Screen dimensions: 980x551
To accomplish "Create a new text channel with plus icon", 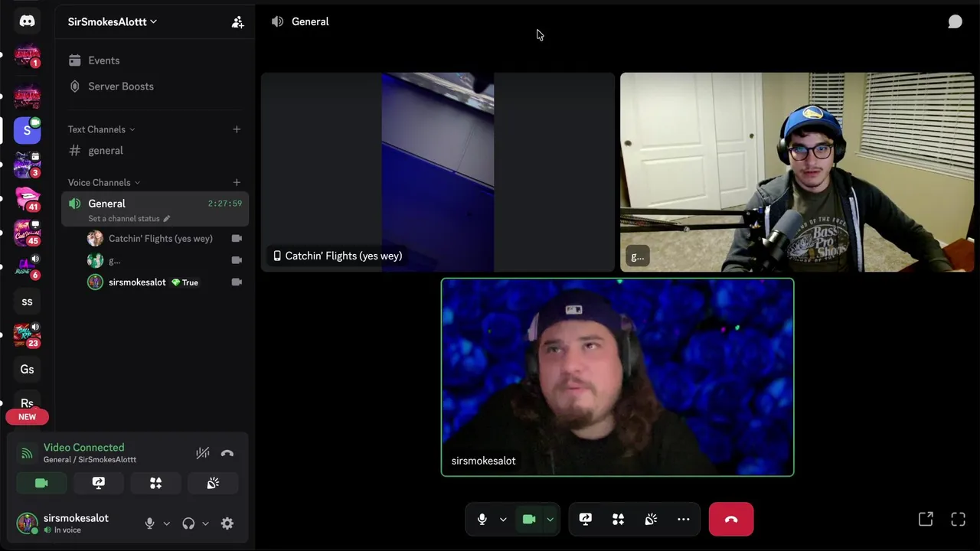I will 237,129.
